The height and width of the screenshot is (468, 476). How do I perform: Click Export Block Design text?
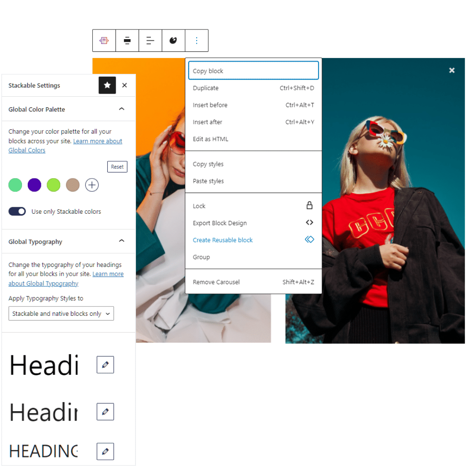click(220, 223)
